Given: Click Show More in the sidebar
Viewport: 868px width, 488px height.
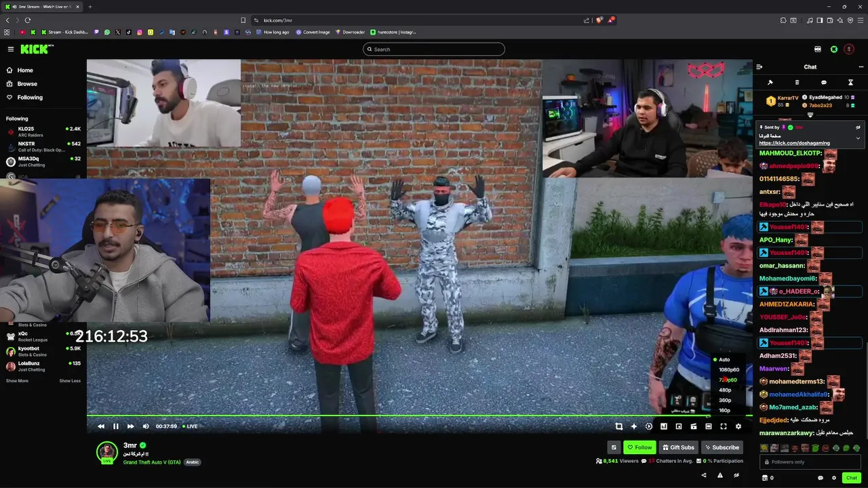Looking at the screenshot, I should click(17, 381).
